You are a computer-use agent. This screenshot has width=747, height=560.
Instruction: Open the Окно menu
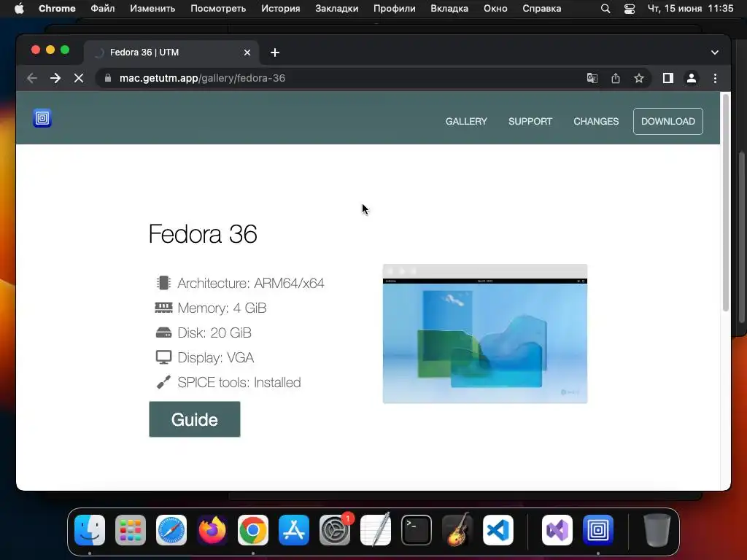[495, 9]
